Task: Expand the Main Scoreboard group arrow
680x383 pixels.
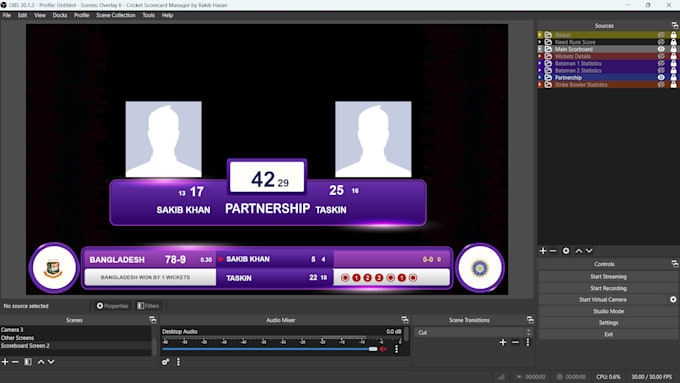Action: point(540,49)
